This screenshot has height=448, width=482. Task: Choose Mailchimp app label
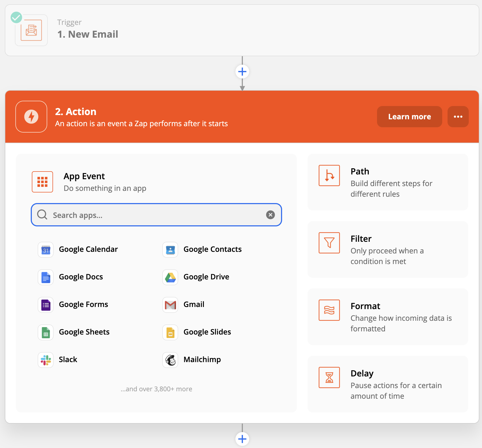tap(202, 359)
